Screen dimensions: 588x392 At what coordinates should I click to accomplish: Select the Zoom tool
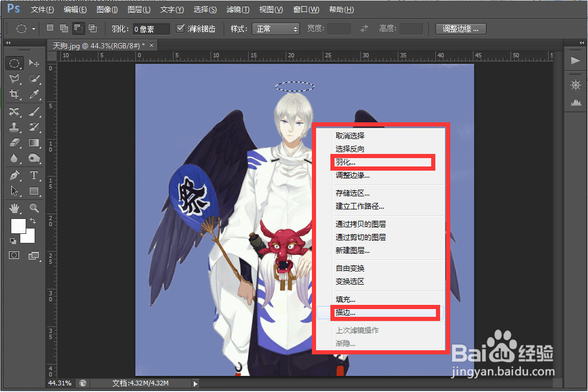34,208
